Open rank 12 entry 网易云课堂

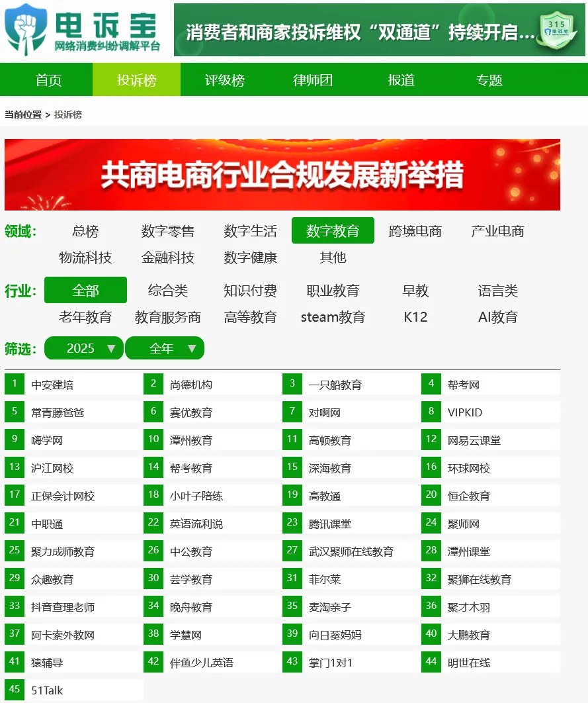[x=490, y=440]
